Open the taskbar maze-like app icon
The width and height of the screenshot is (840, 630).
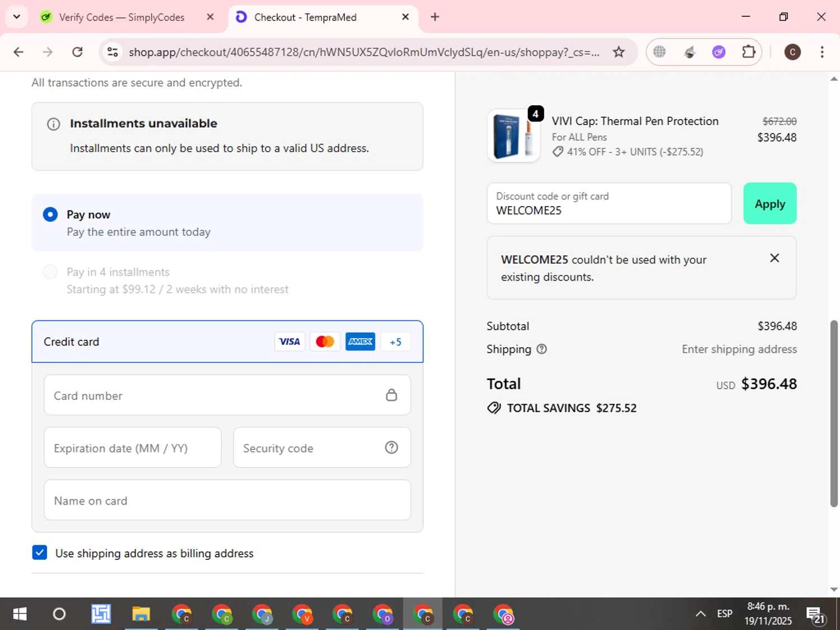point(101,614)
